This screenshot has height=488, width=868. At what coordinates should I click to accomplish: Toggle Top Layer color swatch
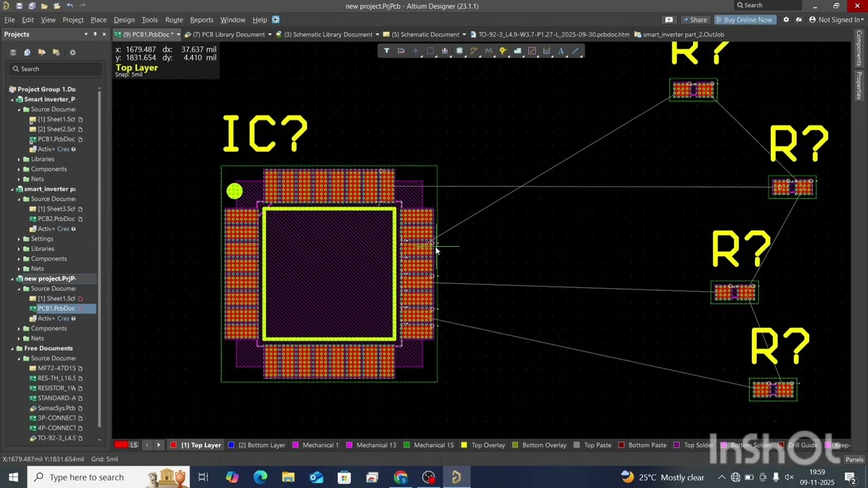coord(174,445)
